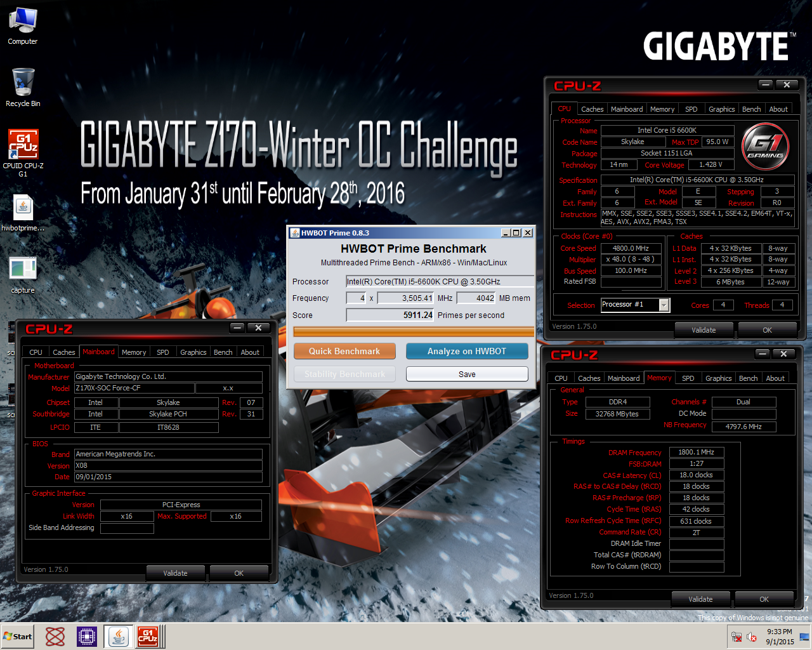Click Analyze on HWBOT button
812x650 pixels.
(x=467, y=351)
